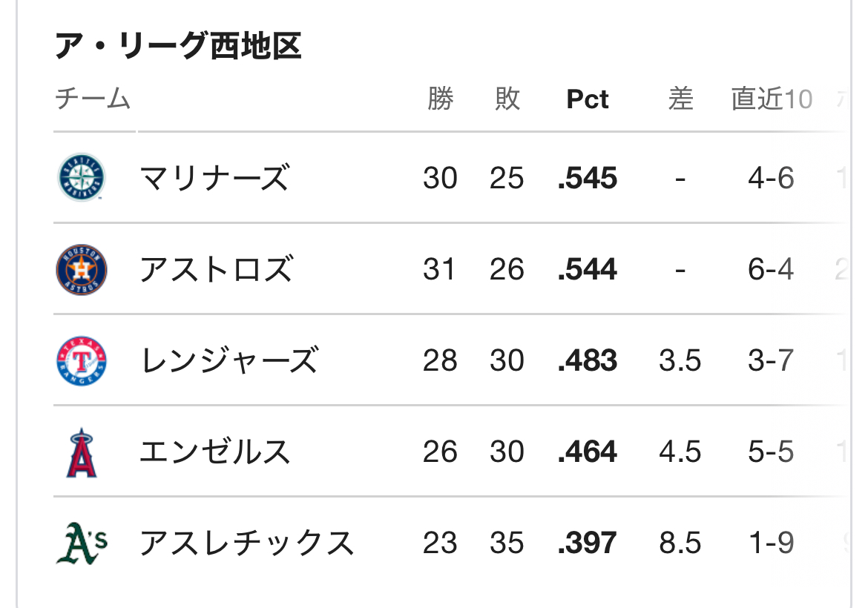Screen dimensions: 868x608
Task: Open the アストロズ team link
Action: 216,269
